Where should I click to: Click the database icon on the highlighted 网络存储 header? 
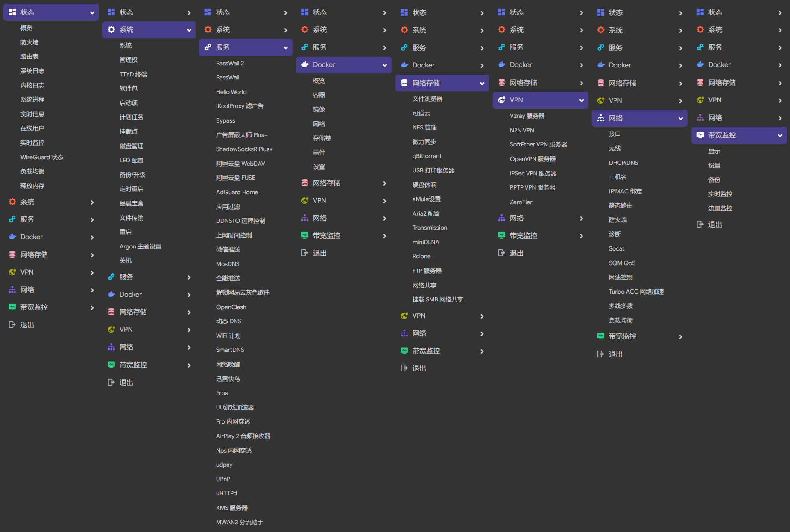click(404, 83)
